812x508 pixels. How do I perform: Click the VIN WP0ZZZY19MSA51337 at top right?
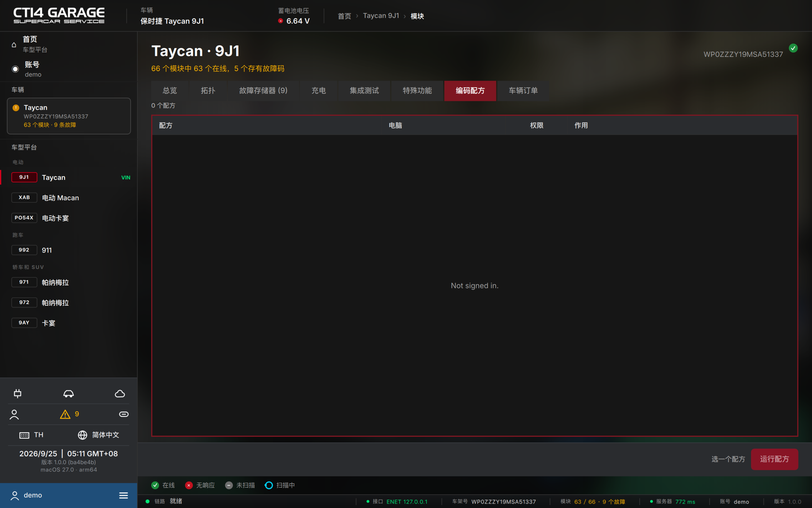click(743, 54)
